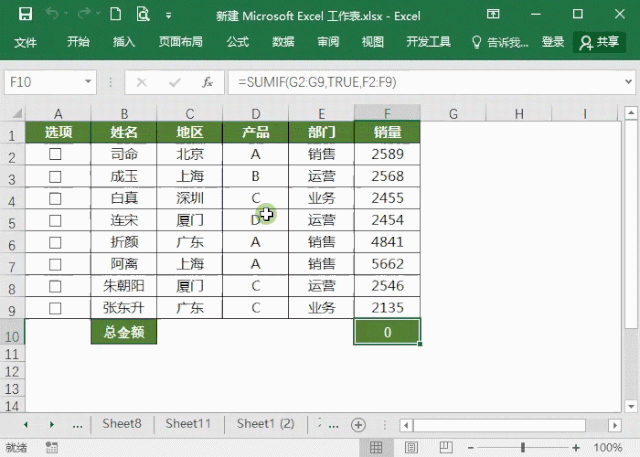Open the Sheet8 tab
The height and width of the screenshot is (457, 640).
tap(122, 424)
